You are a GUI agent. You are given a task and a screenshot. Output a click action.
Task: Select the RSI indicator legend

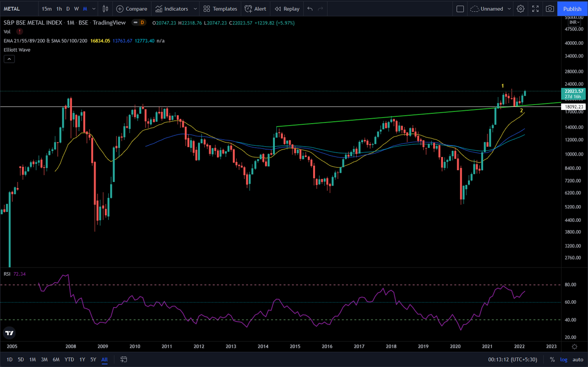(x=7, y=273)
